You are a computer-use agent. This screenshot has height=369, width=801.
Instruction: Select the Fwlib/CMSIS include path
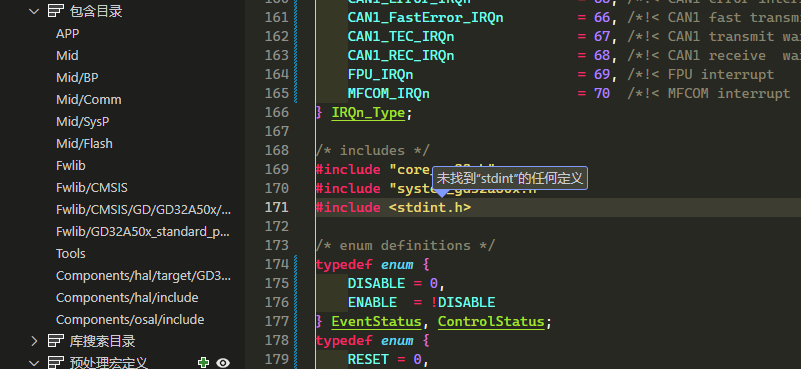click(x=92, y=188)
